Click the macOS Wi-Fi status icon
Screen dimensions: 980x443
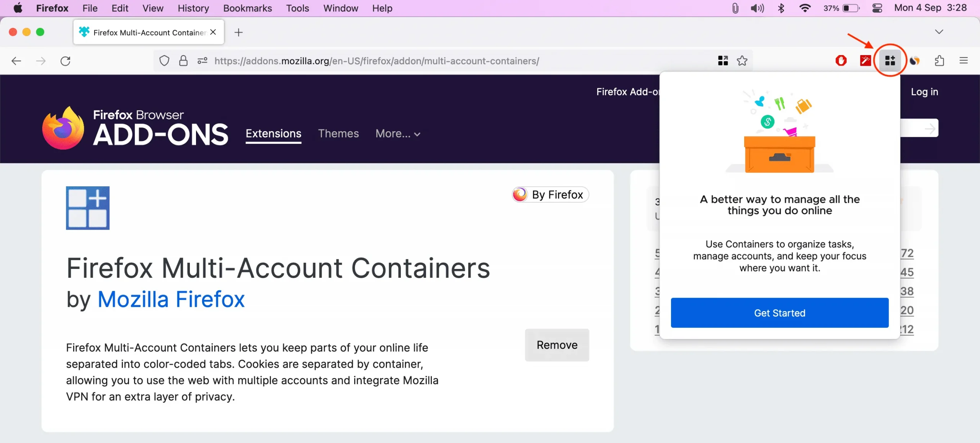tap(804, 9)
